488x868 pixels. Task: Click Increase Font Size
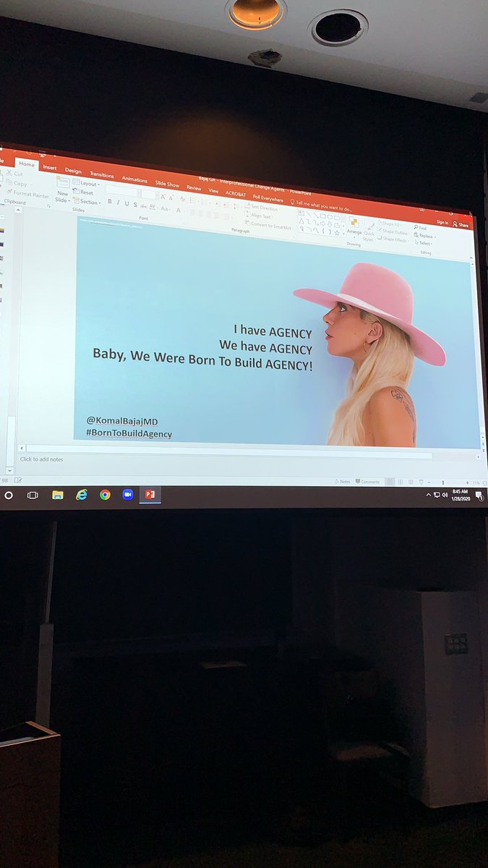point(163,196)
